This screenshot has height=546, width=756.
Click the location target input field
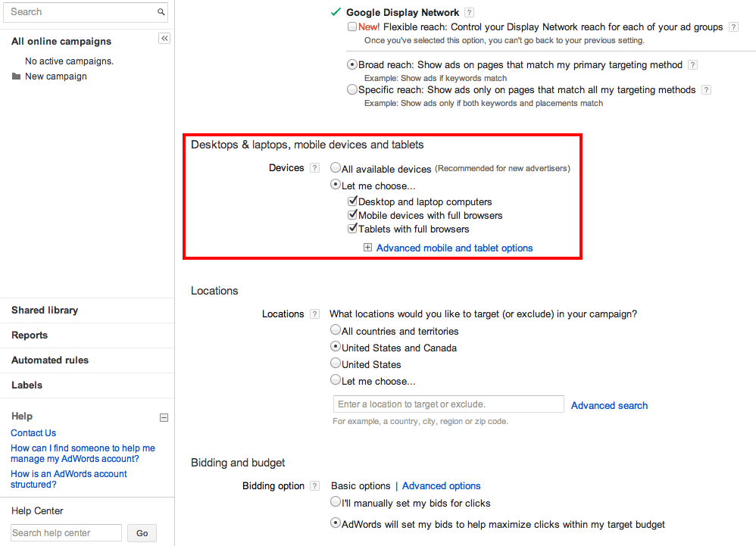[448, 404]
